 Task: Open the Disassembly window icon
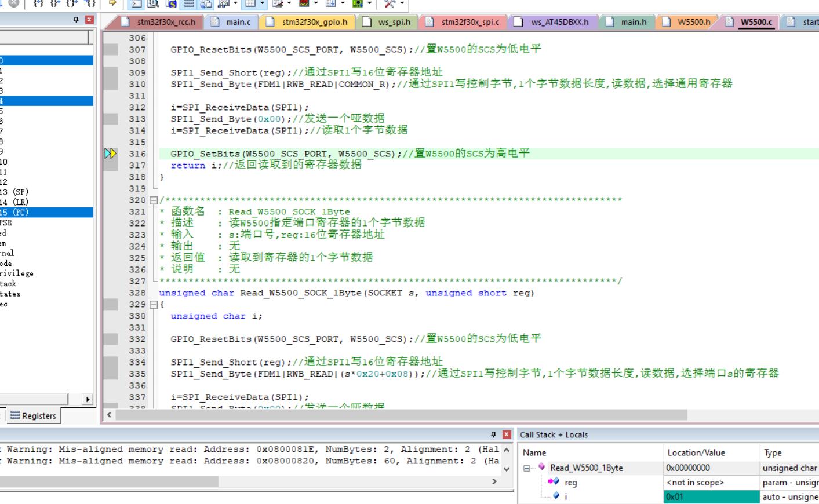pos(154,4)
